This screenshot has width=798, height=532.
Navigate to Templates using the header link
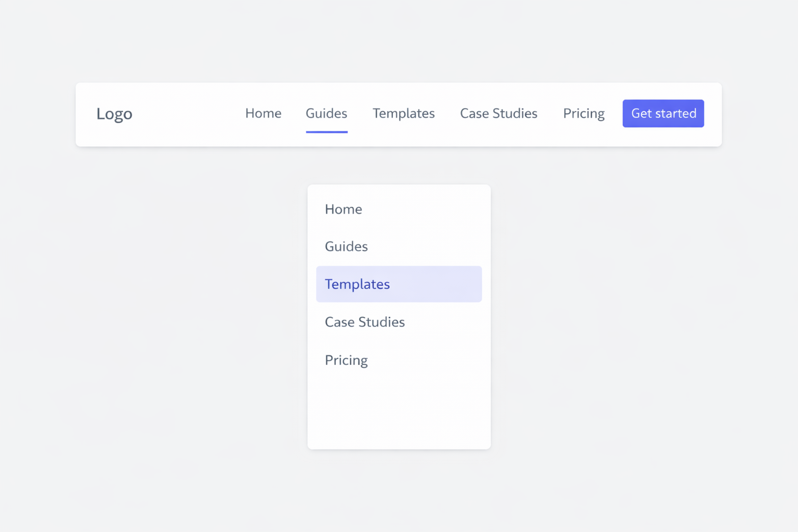tap(403, 113)
